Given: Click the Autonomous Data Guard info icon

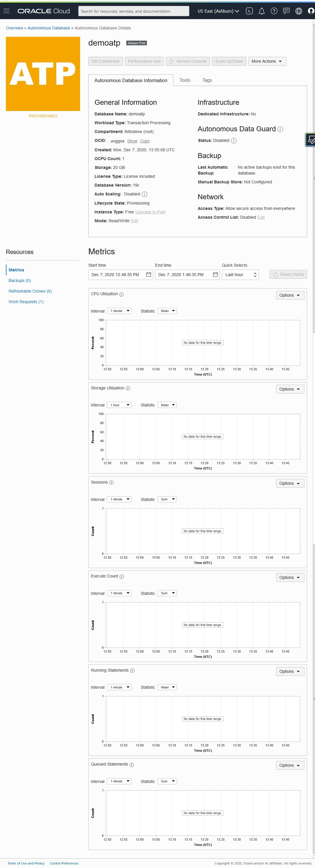Looking at the screenshot, I should click(x=280, y=129).
